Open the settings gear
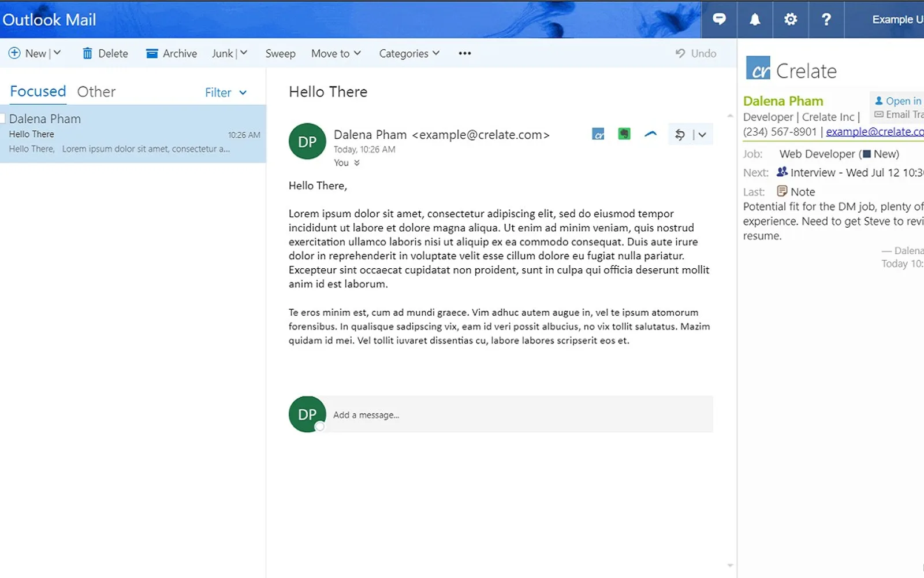This screenshot has height=578, width=924. [x=791, y=19]
